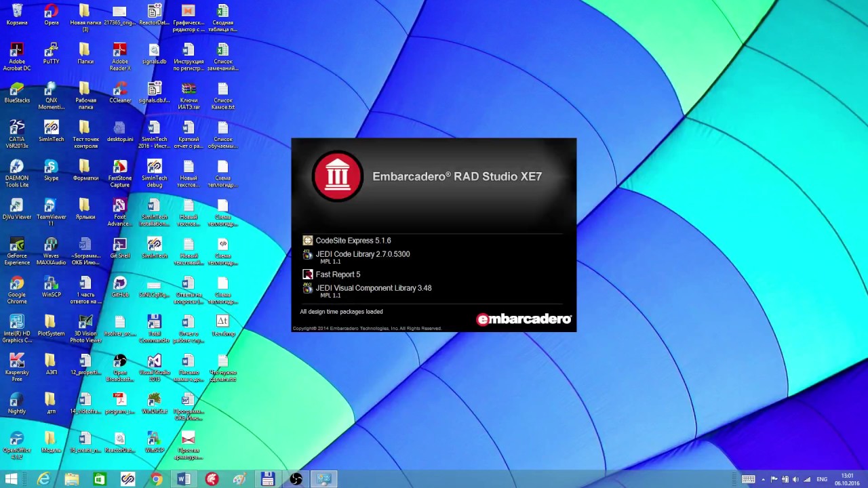
Task: Open the touch keyboard from the tray
Action: point(748,479)
